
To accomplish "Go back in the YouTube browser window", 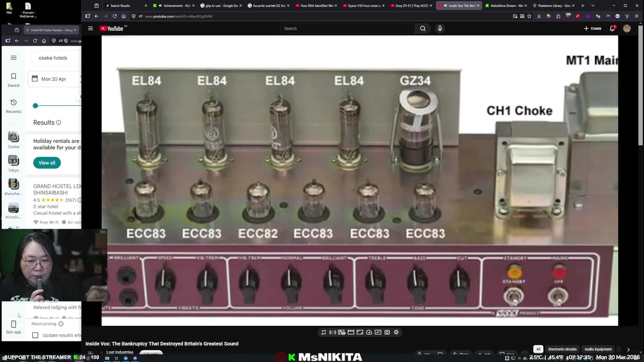I will pos(97,16).
